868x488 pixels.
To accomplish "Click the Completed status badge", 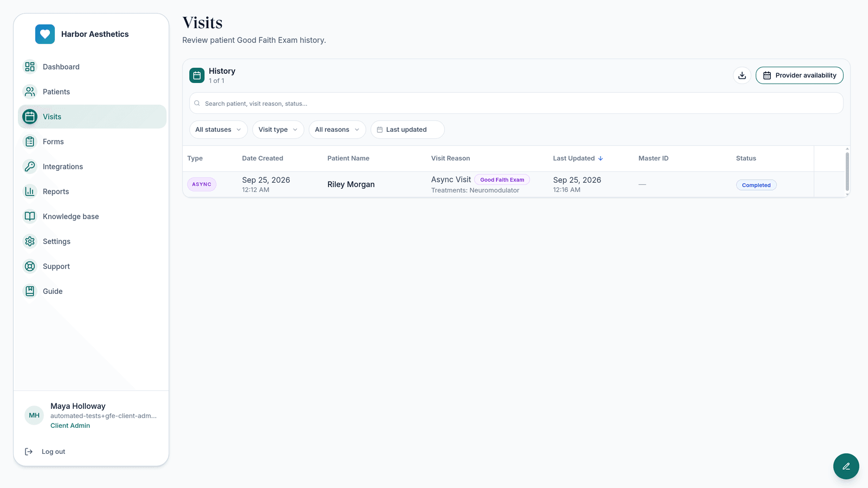I will tap(756, 185).
